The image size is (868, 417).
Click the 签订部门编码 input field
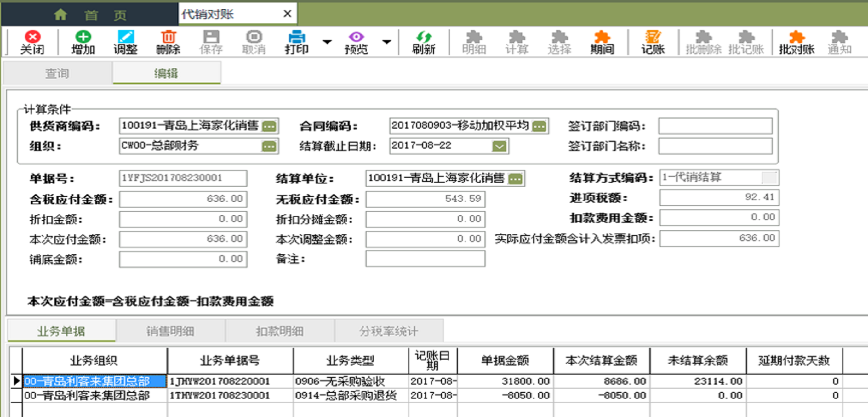(x=716, y=126)
